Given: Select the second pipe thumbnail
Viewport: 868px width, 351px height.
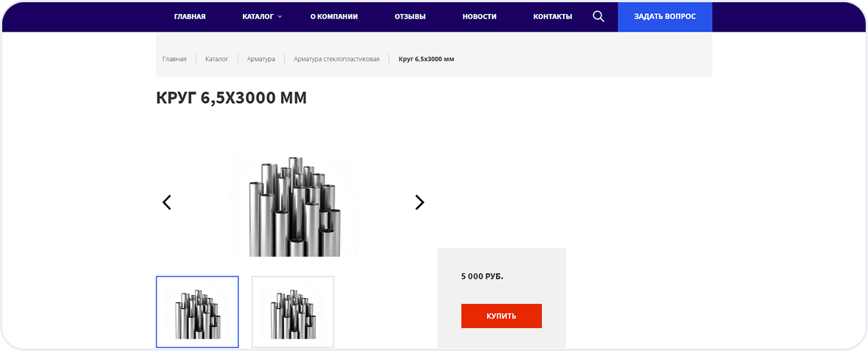Looking at the screenshot, I should (x=293, y=311).
